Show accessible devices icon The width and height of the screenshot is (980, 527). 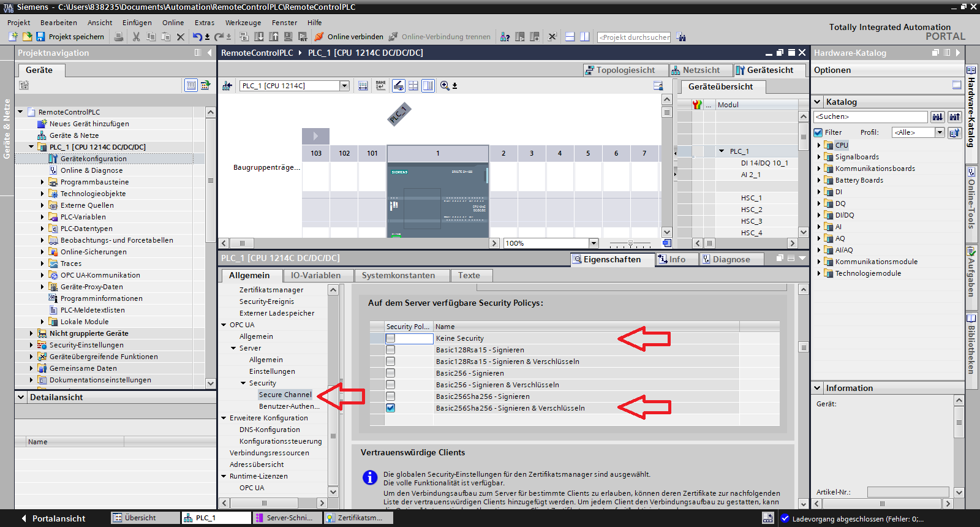pos(505,37)
